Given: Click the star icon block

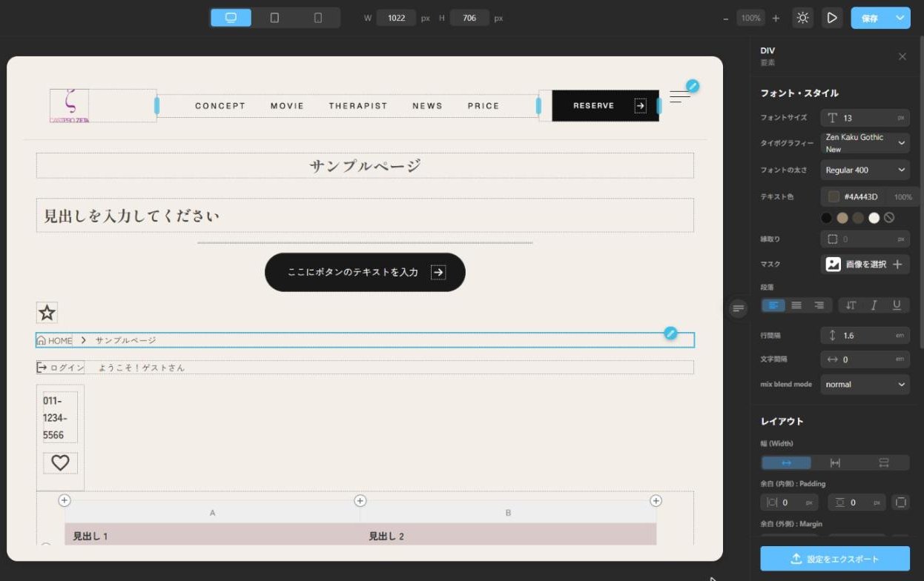Looking at the screenshot, I should click(47, 313).
